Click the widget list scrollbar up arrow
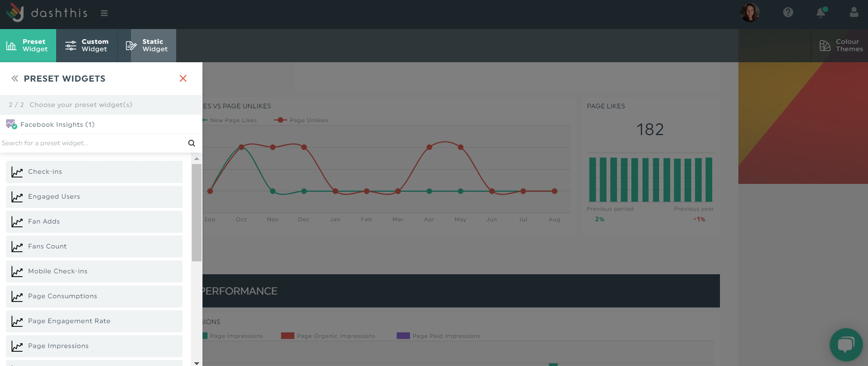Screen dimensions: 868x366 pyautogui.click(x=197, y=159)
